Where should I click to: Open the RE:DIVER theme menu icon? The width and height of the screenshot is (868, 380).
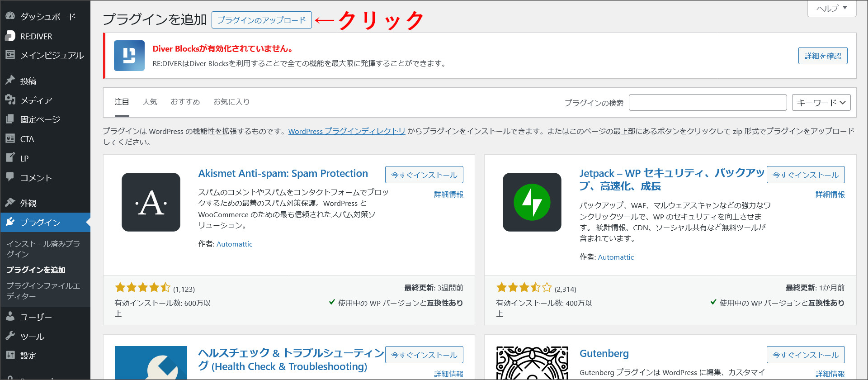coord(10,36)
